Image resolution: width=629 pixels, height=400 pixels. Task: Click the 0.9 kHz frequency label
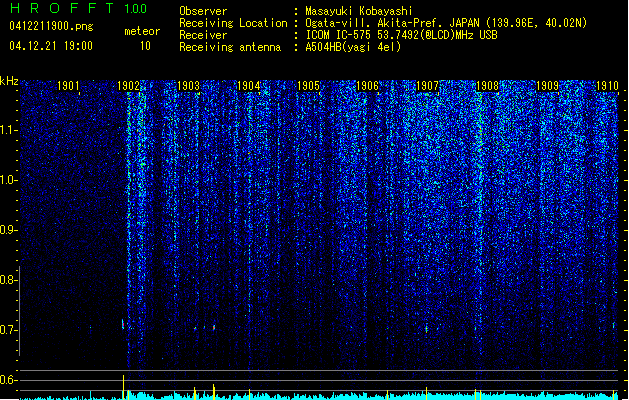point(9,230)
